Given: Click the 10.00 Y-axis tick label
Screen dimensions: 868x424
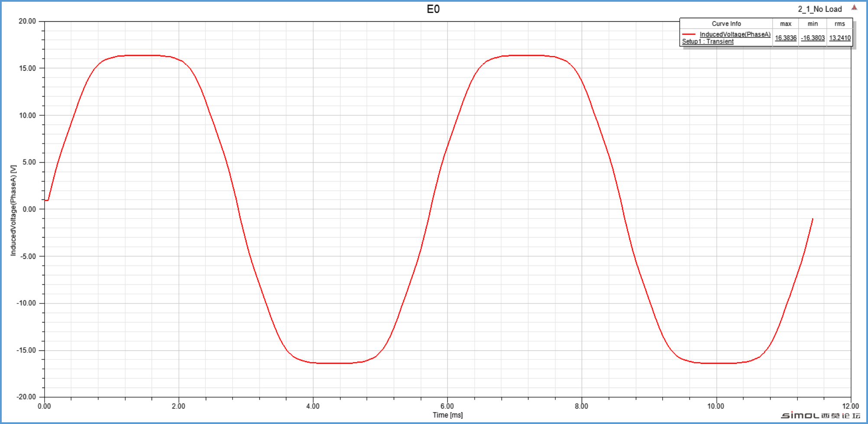Looking at the screenshot, I should pyautogui.click(x=27, y=115).
